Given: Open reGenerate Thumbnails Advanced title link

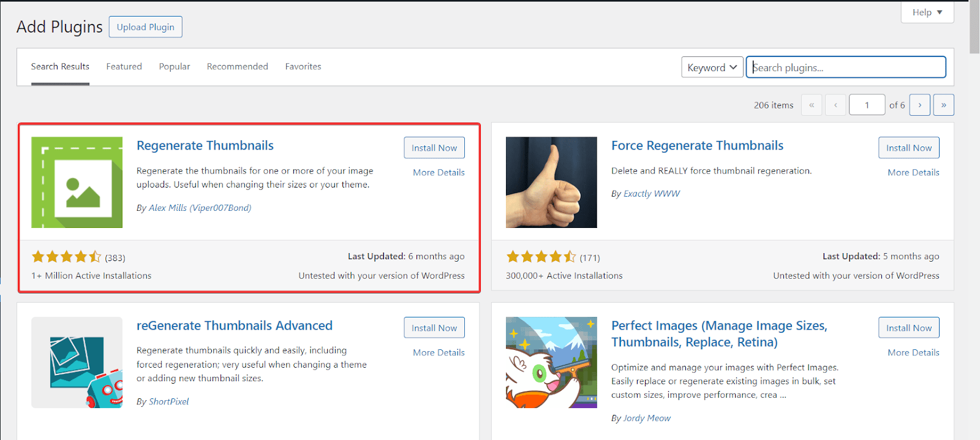Looking at the screenshot, I should coord(235,325).
